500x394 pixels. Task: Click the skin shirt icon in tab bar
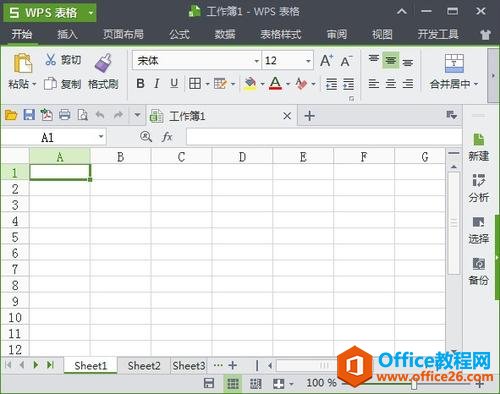coord(485,34)
